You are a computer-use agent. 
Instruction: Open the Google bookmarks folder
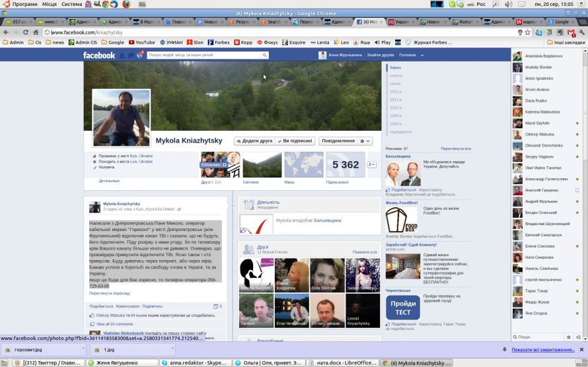click(112, 42)
